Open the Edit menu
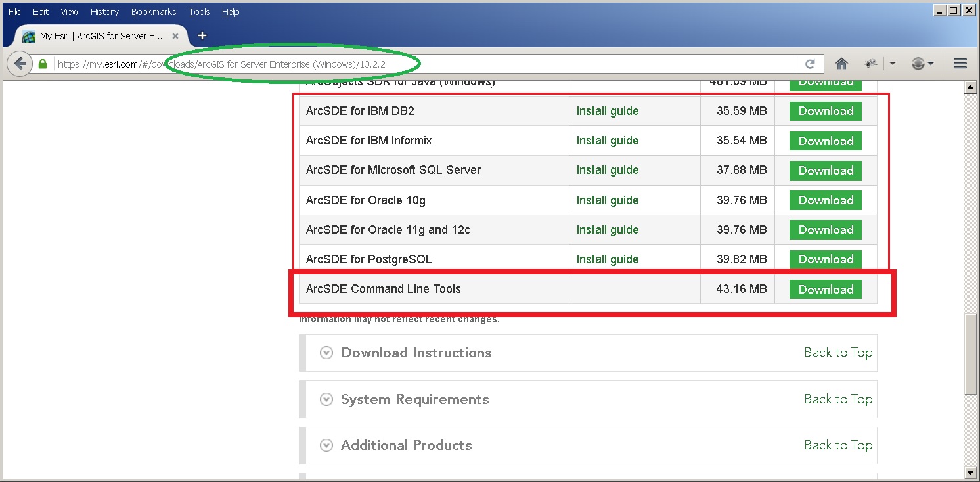 coord(41,12)
